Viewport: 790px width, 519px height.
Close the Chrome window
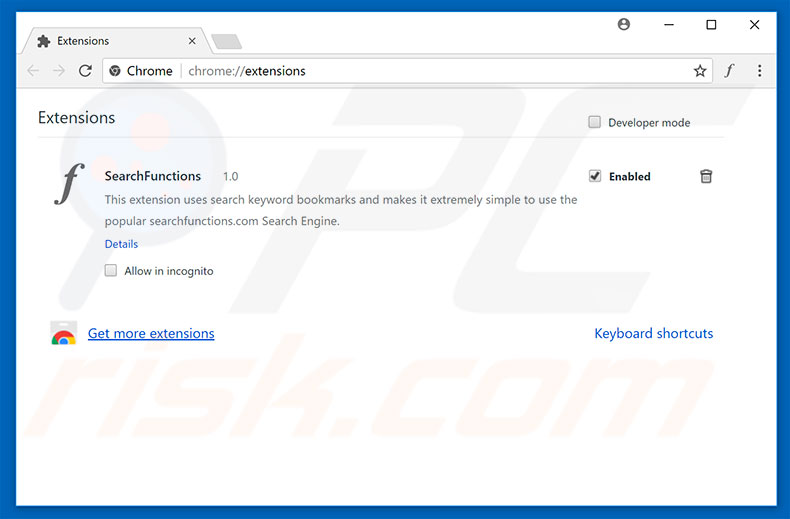pyautogui.click(x=754, y=24)
